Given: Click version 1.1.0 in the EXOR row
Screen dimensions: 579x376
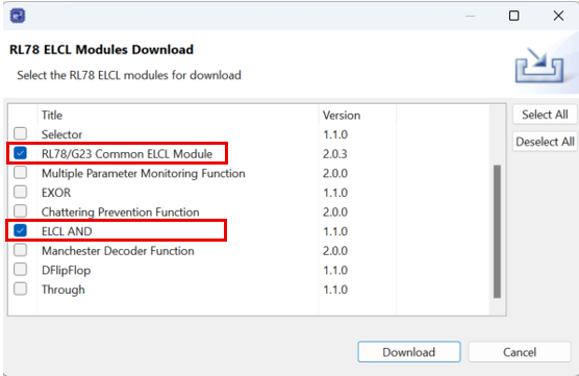Looking at the screenshot, I should click(335, 192).
